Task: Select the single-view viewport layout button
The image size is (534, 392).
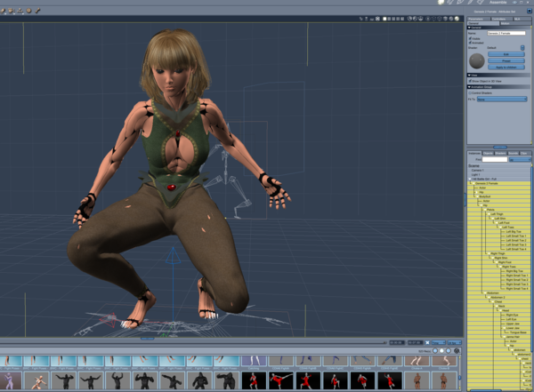Action: tap(384, 19)
